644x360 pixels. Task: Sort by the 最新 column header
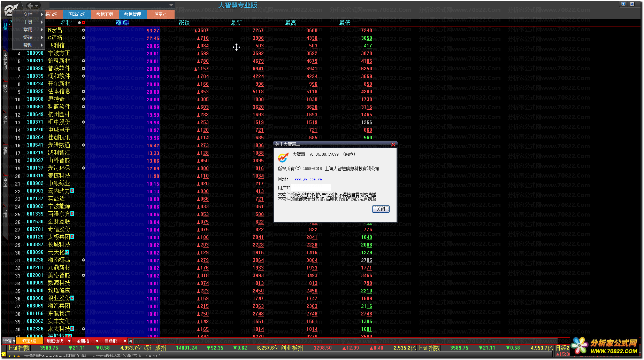tap(236, 23)
